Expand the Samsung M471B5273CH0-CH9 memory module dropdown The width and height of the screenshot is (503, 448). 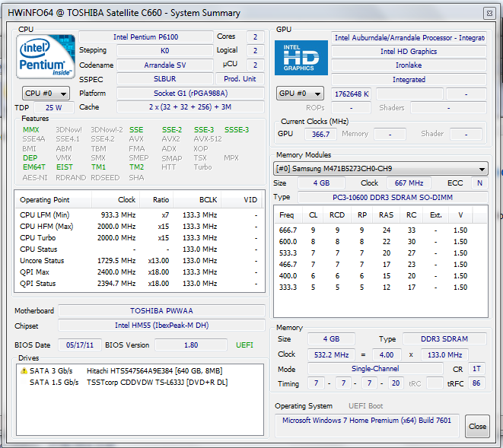(x=380, y=168)
